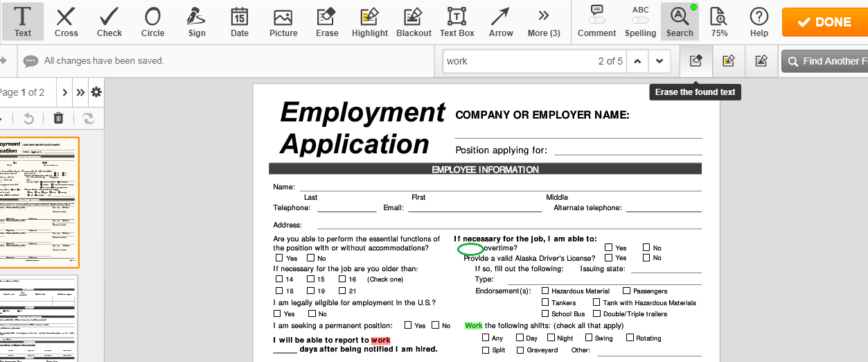Select the Erase tool in toolbar

[327, 21]
